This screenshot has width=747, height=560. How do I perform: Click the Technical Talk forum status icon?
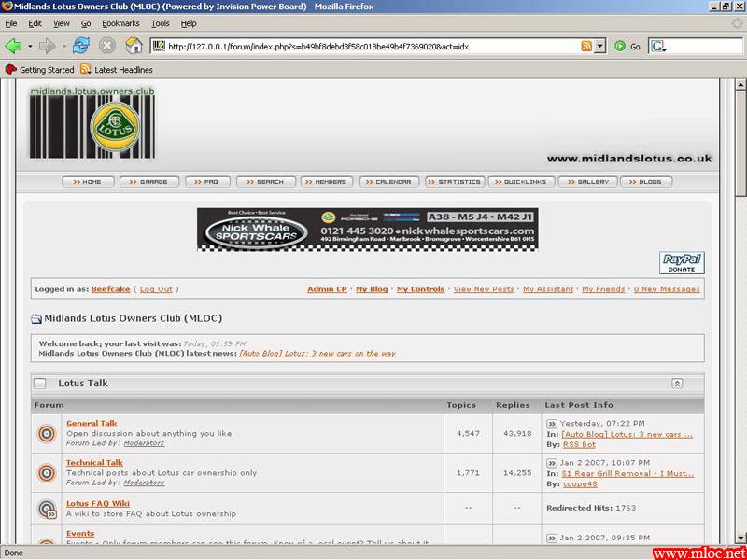(47, 473)
